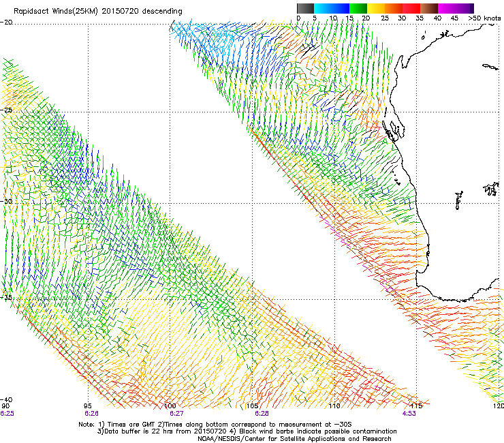This screenshot has height=443, width=504.
Task: Click the '40' legend scale label
Action: (x=437, y=18)
